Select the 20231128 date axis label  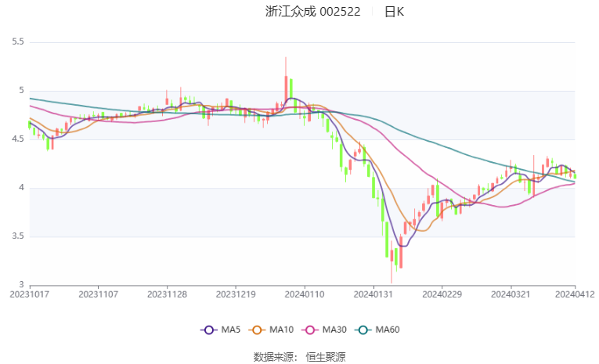[x=167, y=294]
